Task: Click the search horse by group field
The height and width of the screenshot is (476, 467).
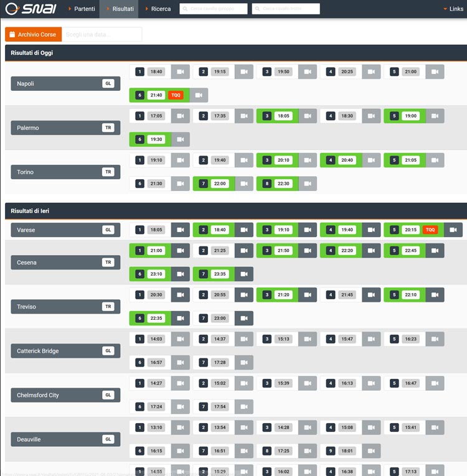Action: tap(213, 9)
